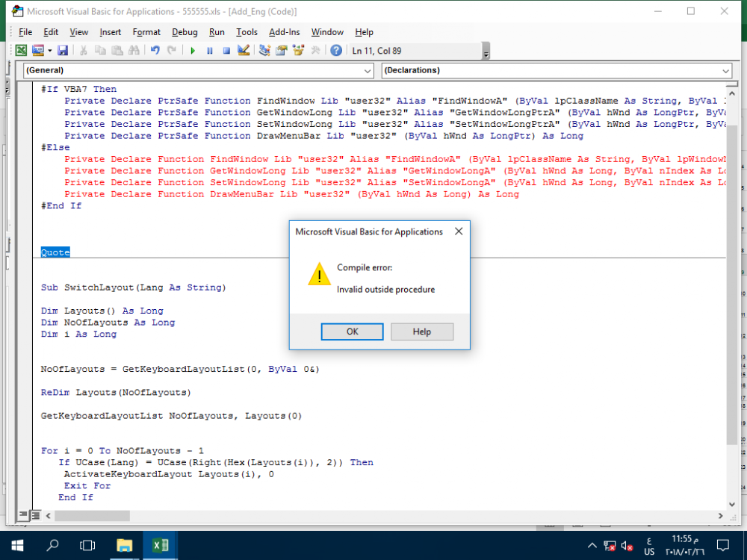Toggle Design Mode icon in toolbar

pyautogui.click(x=244, y=51)
